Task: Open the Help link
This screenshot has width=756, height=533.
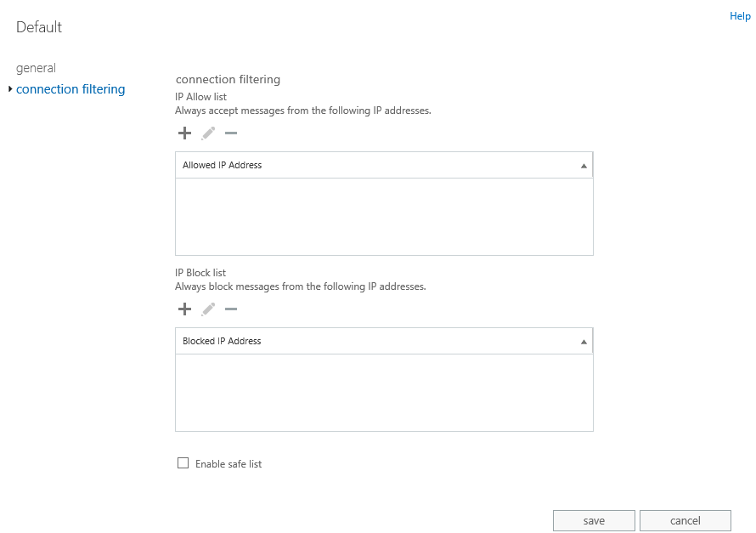Action: click(x=739, y=16)
